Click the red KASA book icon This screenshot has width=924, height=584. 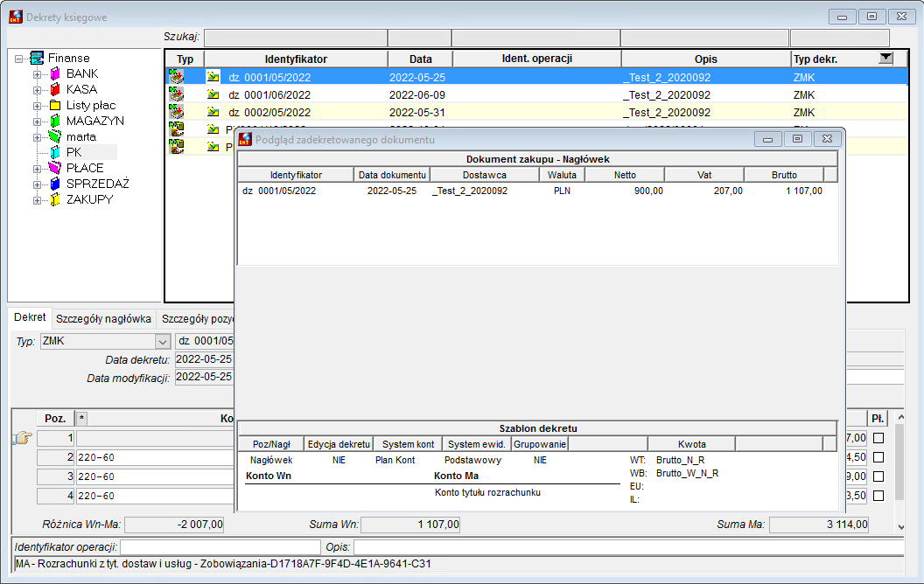pyautogui.click(x=55, y=89)
